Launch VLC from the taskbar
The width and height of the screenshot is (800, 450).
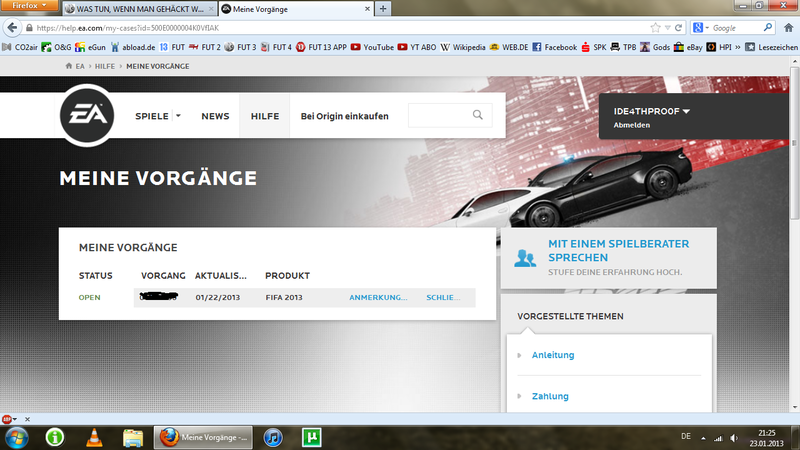click(94, 438)
